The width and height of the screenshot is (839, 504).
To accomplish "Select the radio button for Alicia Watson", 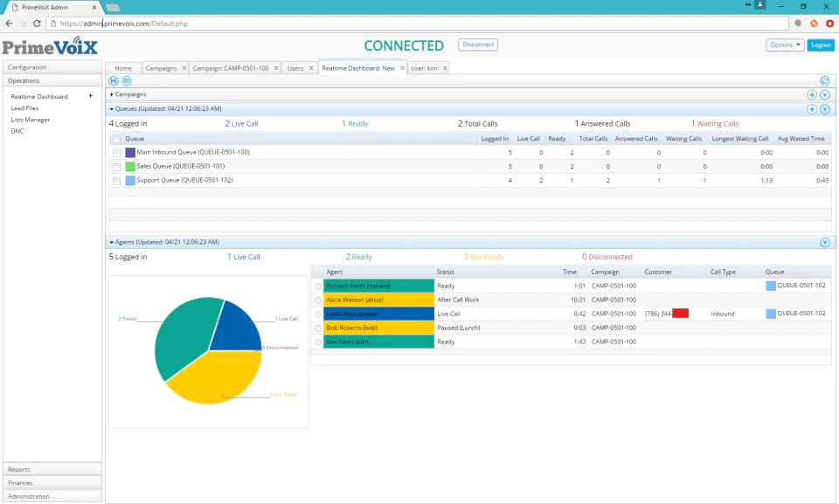I will tap(318, 300).
